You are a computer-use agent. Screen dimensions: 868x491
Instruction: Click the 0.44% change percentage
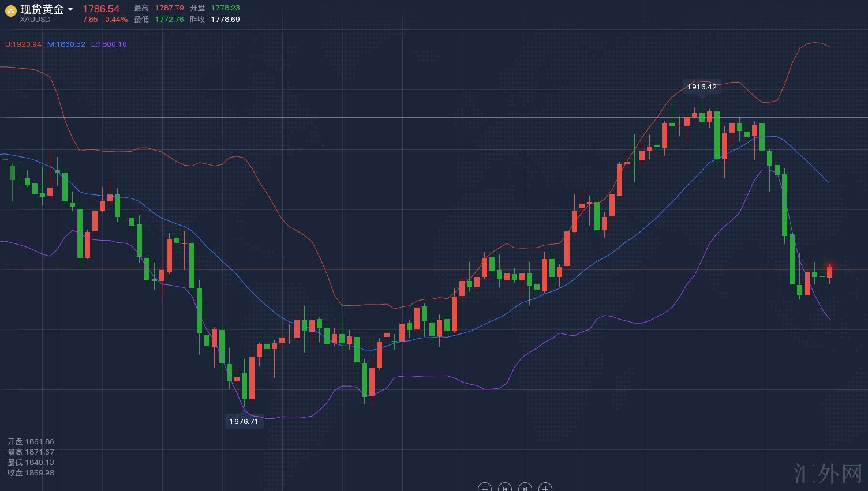point(117,20)
